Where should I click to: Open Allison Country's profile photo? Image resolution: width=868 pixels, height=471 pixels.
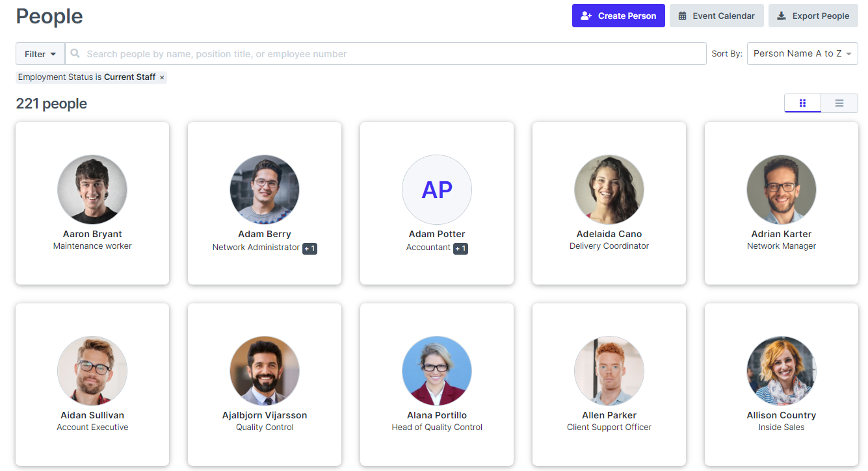tap(781, 371)
